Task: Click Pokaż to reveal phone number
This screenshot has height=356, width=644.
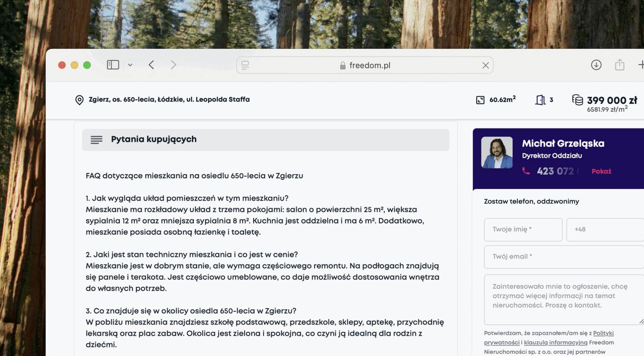Action: [601, 171]
